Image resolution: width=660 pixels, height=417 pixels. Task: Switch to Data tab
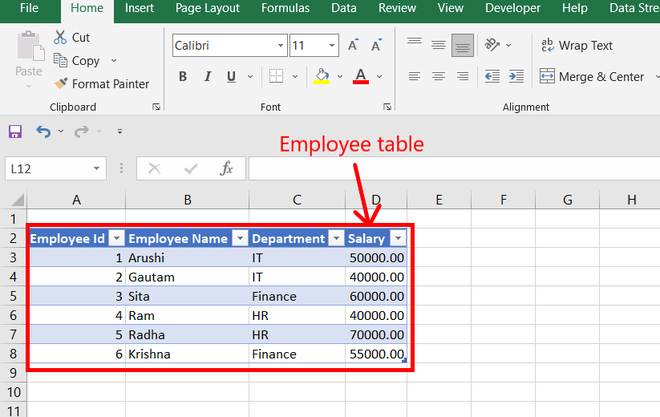click(344, 8)
